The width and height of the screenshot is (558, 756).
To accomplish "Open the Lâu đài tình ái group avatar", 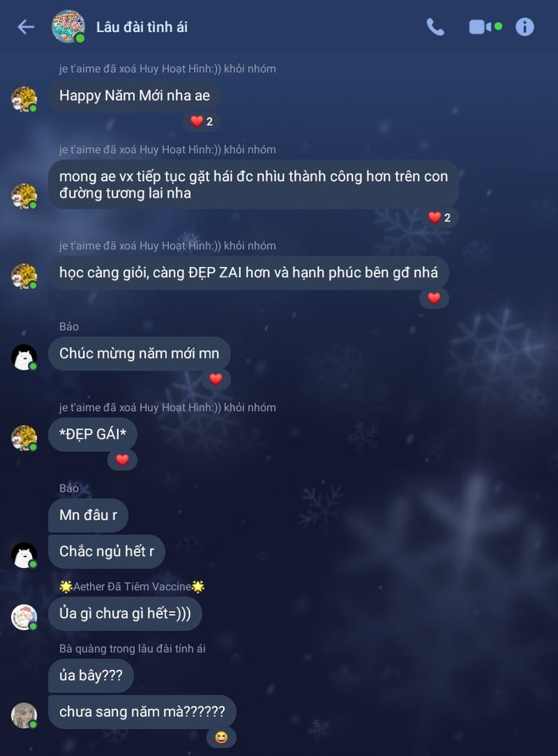I will [69, 26].
